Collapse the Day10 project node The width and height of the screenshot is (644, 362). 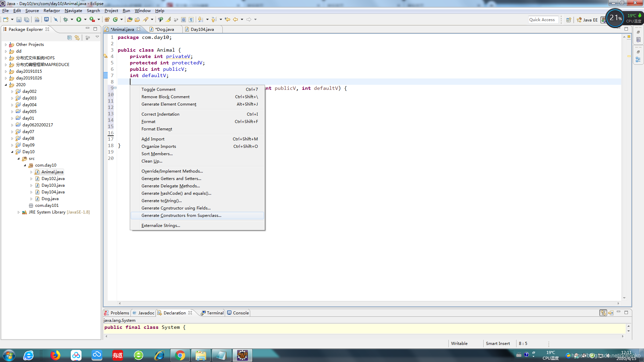[12, 152]
